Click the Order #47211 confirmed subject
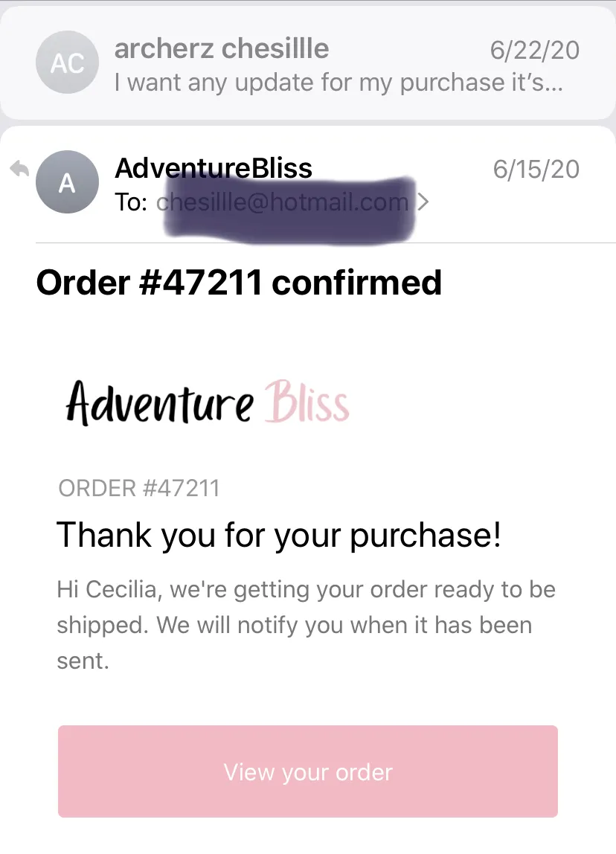Image resolution: width=616 pixels, height=854 pixels. (239, 283)
